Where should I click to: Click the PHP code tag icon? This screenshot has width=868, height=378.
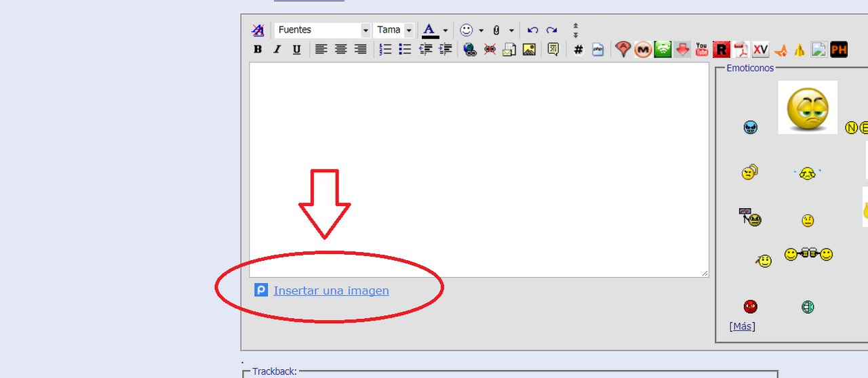click(597, 49)
